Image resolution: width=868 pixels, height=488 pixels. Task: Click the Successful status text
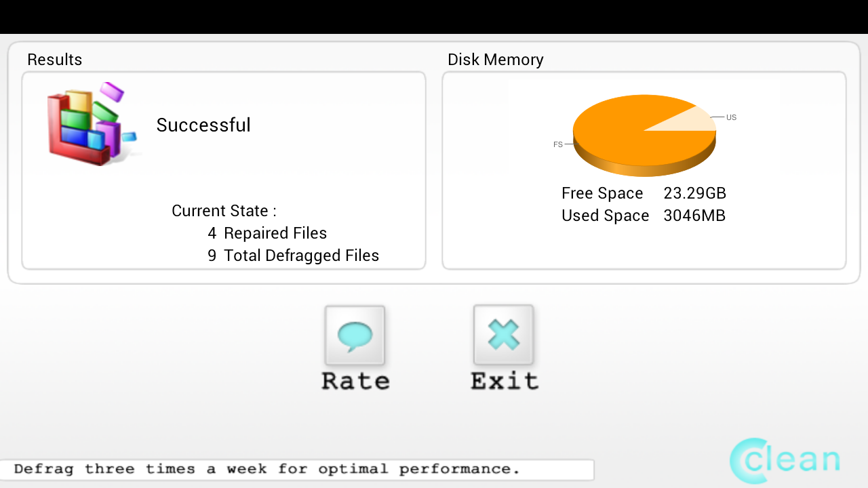[203, 125]
